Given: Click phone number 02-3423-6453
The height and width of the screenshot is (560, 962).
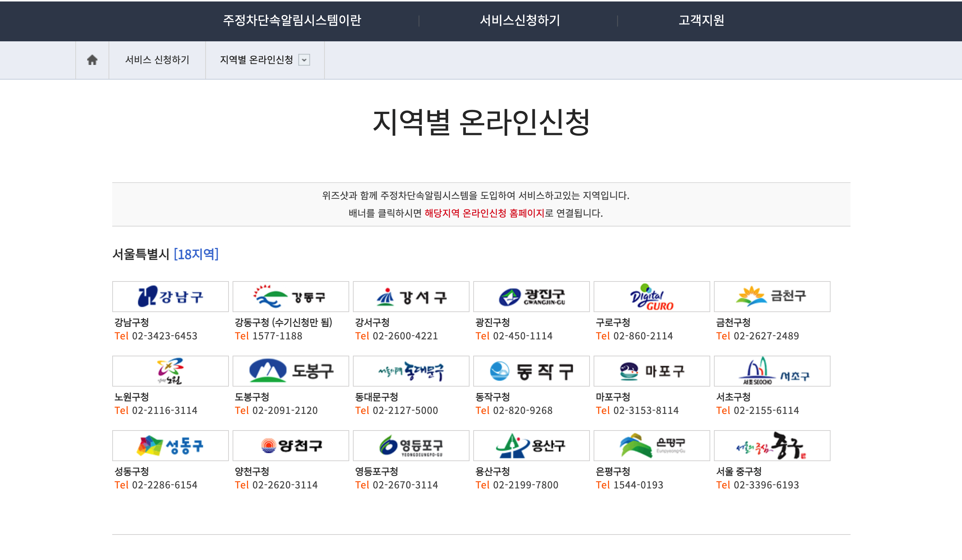Looking at the screenshot, I should click(x=165, y=336).
